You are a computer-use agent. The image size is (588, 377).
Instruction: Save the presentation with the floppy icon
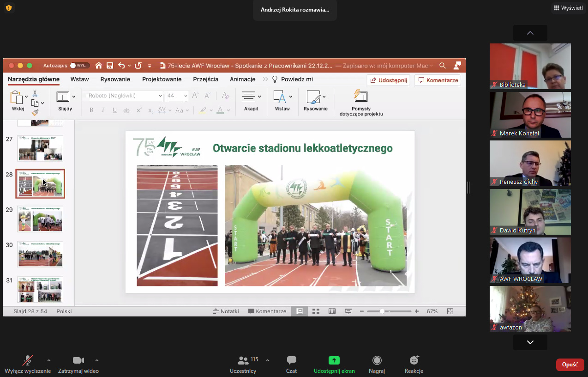pos(110,66)
